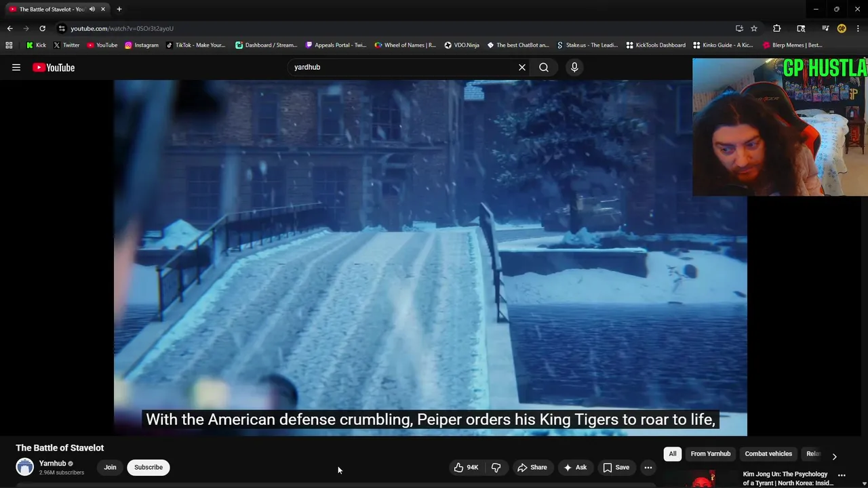The height and width of the screenshot is (488, 868).
Task: Subscribe to Yarnhub
Action: 149,467
